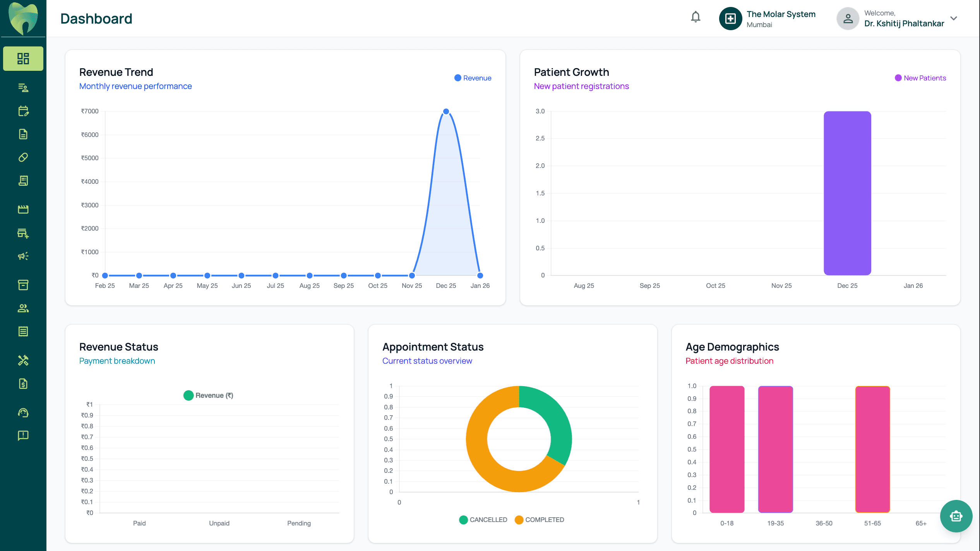This screenshot has width=980, height=551.
Task: Open the Dr. Kshitij Phaltankar account menu
Action: pos(904,23)
